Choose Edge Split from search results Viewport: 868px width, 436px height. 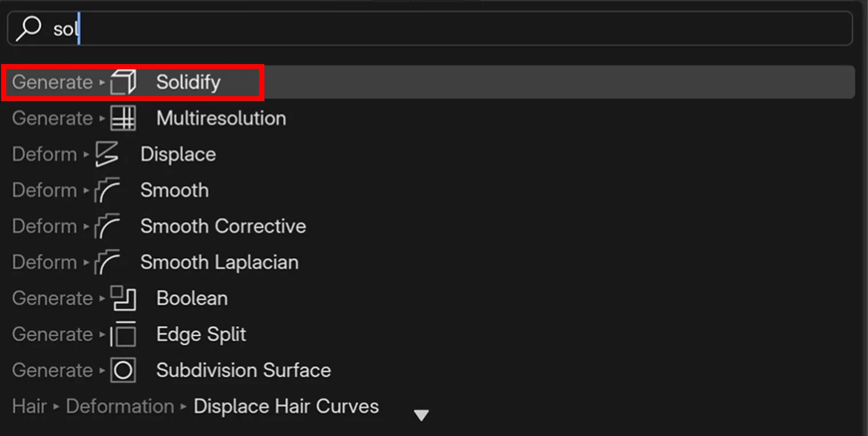point(201,334)
